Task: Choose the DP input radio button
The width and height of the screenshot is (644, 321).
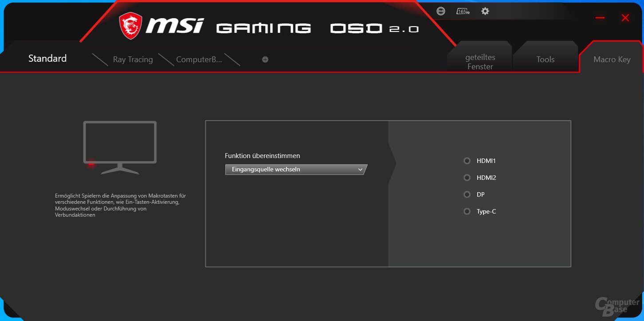Action: click(x=467, y=194)
